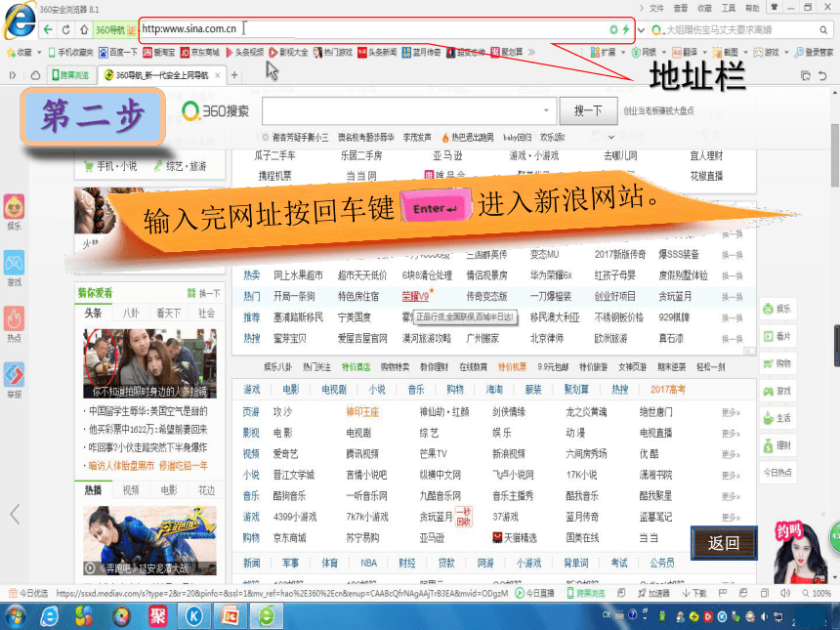Click the magnifier icon in the top search box
This screenshot has width=840, height=630.
[823, 30]
